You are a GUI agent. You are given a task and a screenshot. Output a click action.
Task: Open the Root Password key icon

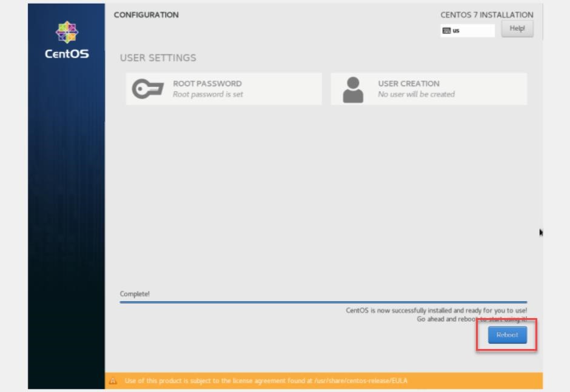coord(147,88)
